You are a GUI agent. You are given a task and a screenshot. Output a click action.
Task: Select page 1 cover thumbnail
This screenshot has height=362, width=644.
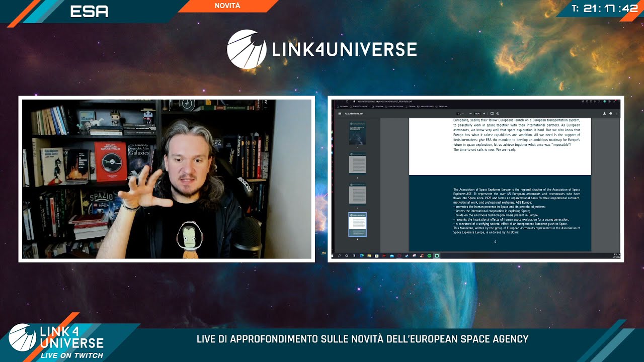358,133
